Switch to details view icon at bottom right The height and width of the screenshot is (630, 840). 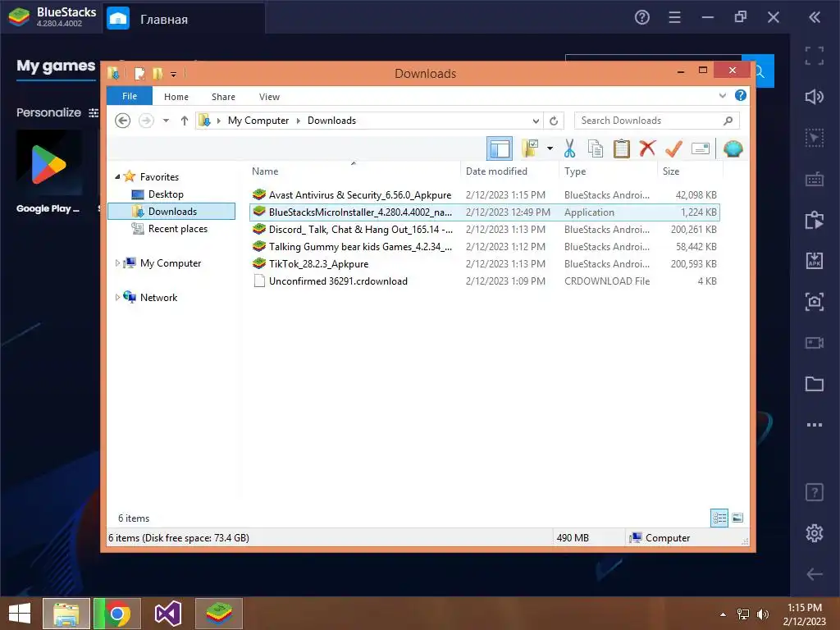719,518
